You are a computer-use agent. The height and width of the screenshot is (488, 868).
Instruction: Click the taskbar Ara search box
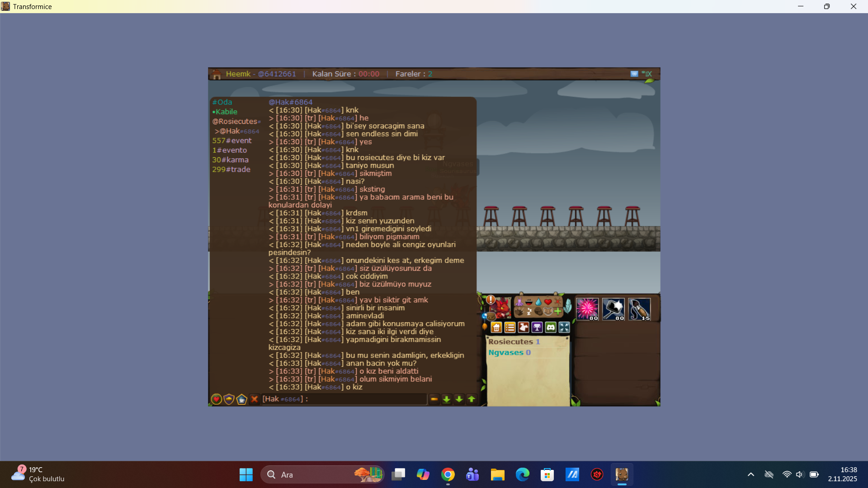click(x=322, y=475)
